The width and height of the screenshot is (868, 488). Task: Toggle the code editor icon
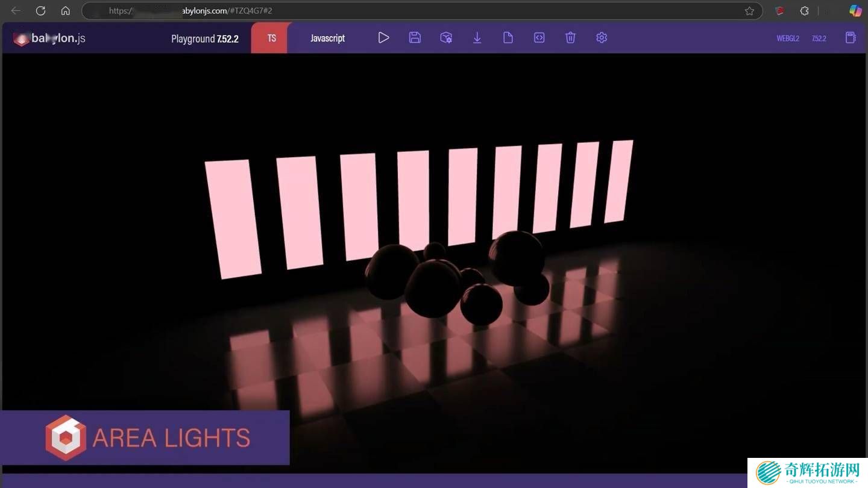point(539,38)
